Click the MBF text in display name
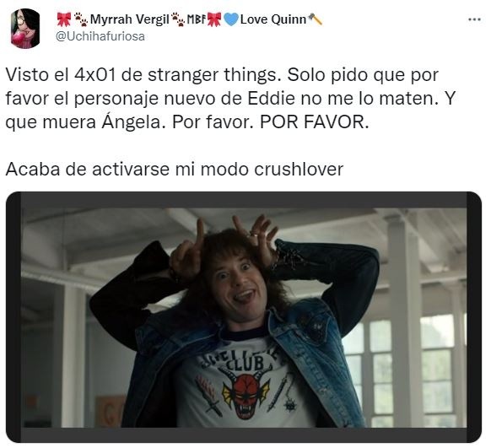This screenshot has height=448, width=491. click(197, 19)
